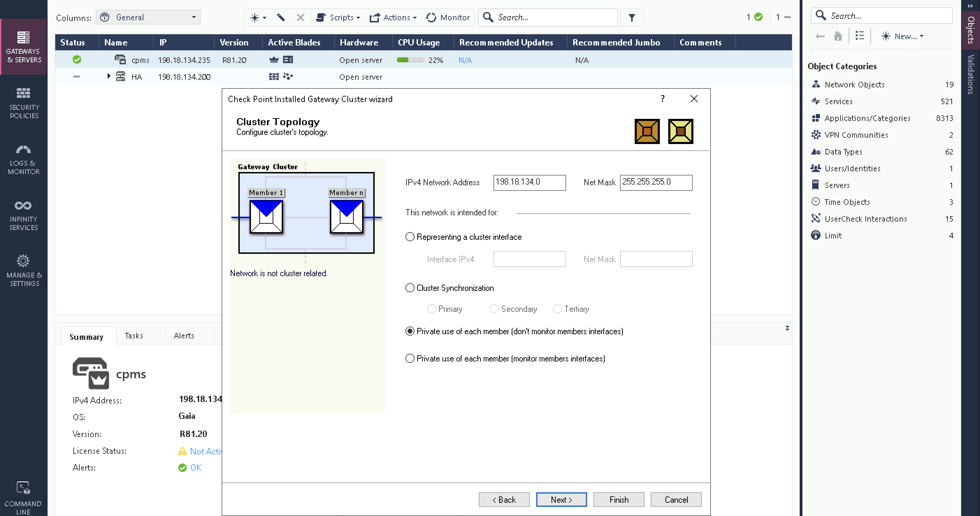980x516 pixels.
Task: Click the edit pencil toolbar icon
Action: [281, 17]
